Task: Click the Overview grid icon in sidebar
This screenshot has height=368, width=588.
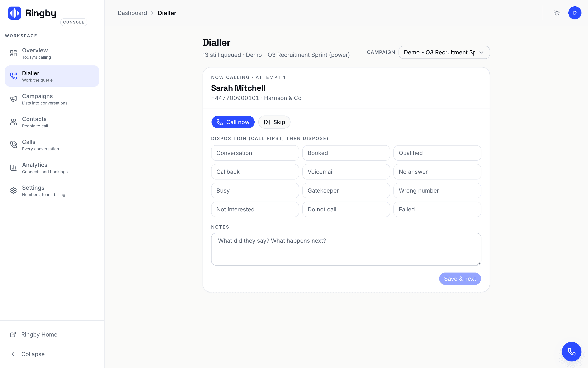Action: pos(13,53)
